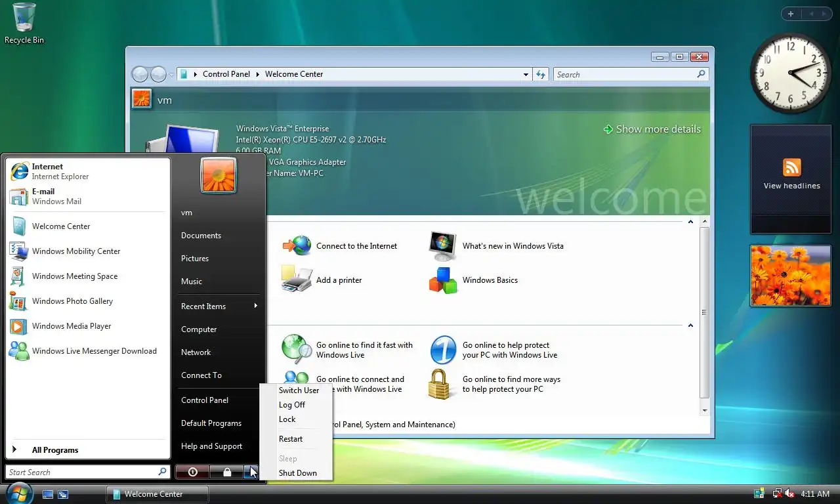Click Internet Explorer icon in Start menu
The image size is (840, 504).
[20, 171]
